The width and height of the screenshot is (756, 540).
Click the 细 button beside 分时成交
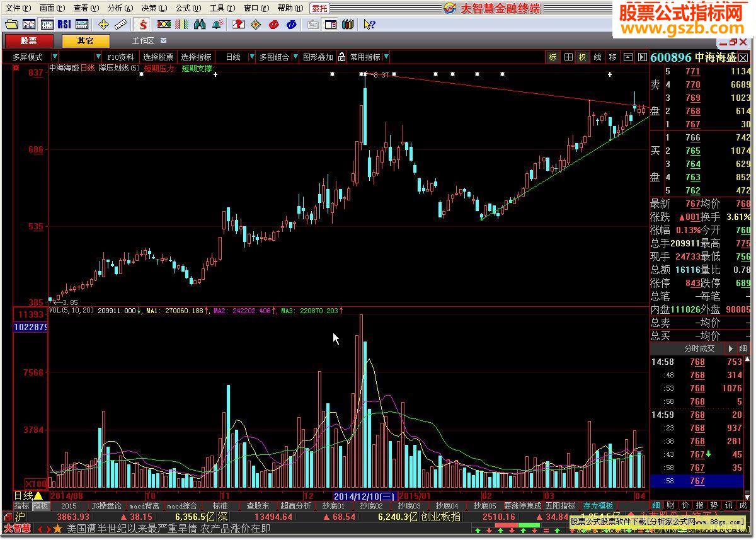[743, 348]
